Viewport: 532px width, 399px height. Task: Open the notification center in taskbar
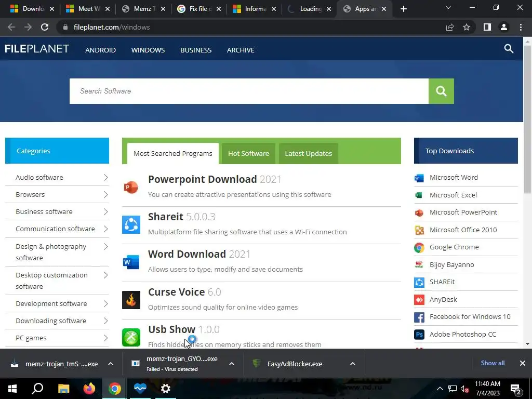[516, 389]
